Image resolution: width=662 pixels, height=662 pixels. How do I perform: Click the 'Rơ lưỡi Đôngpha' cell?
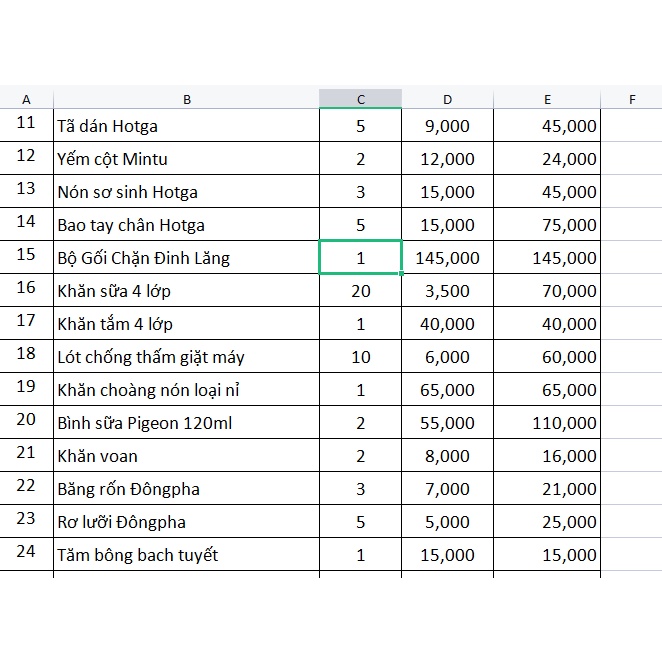pyautogui.click(x=187, y=522)
